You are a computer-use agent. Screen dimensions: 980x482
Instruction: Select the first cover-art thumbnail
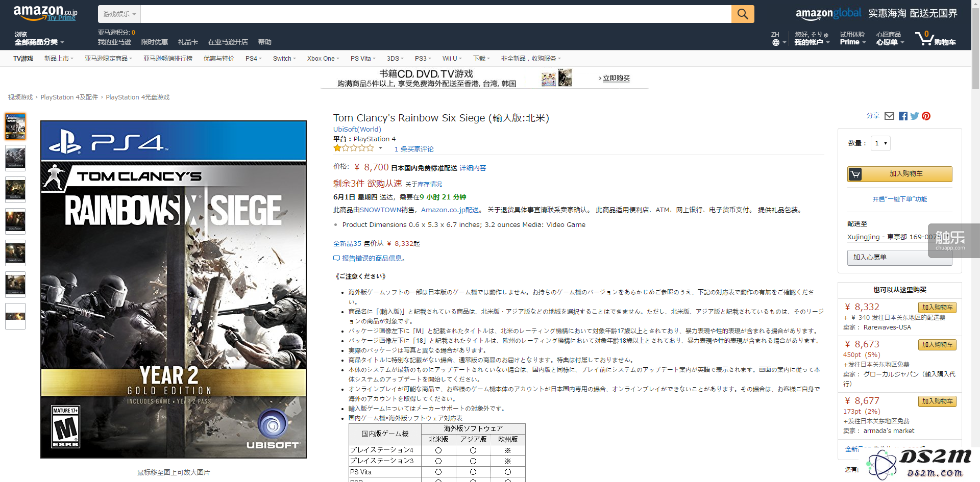pyautogui.click(x=15, y=126)
